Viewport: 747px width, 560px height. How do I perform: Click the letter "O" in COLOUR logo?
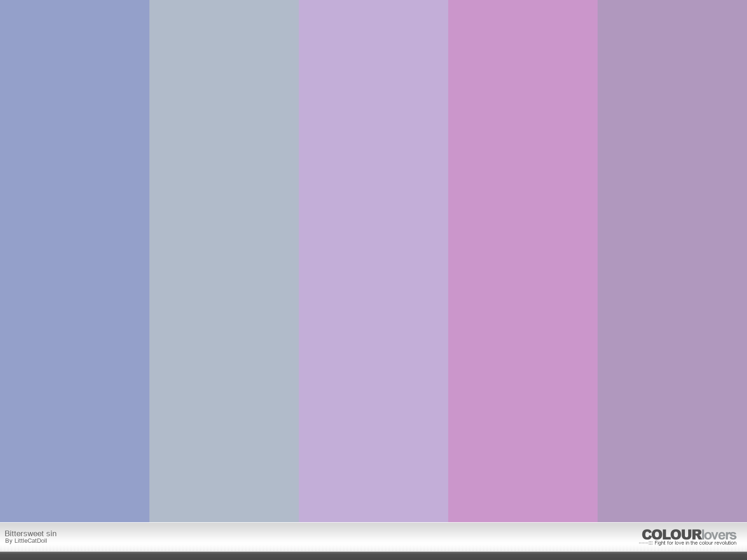(658, 535)
